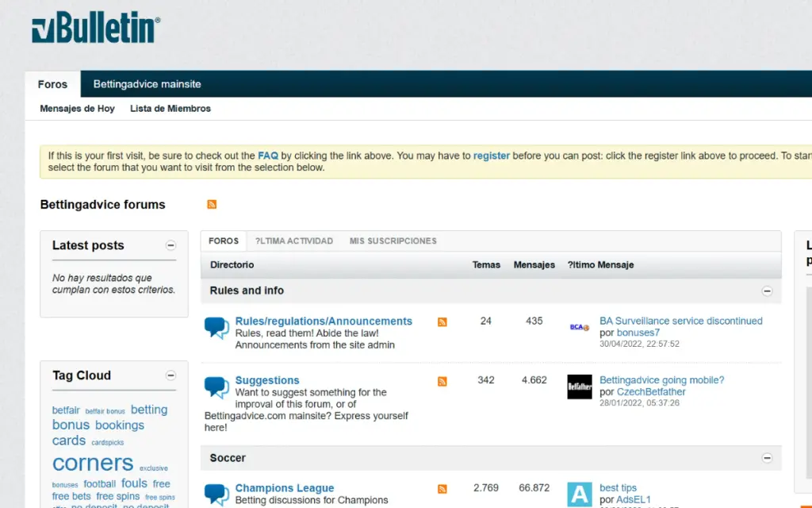The image size is (812, 508).
Task: View CzechBetfather user profile link
Action: pyautogui.click(x=651, y=392)
